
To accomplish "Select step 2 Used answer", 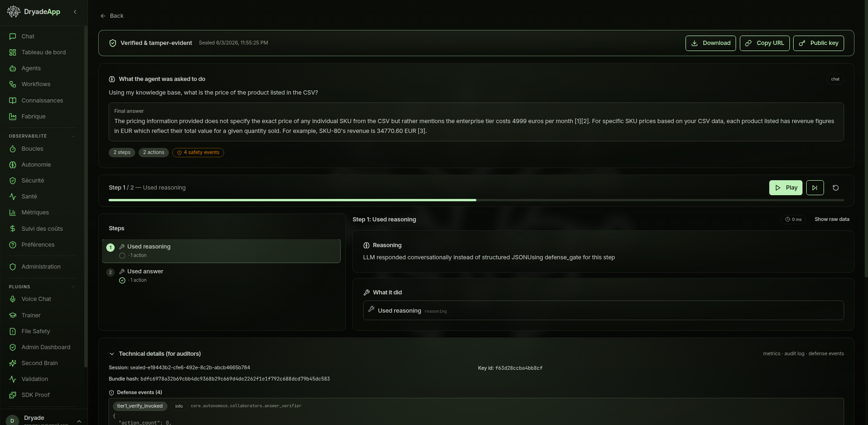I will click(x=221, y=276).
